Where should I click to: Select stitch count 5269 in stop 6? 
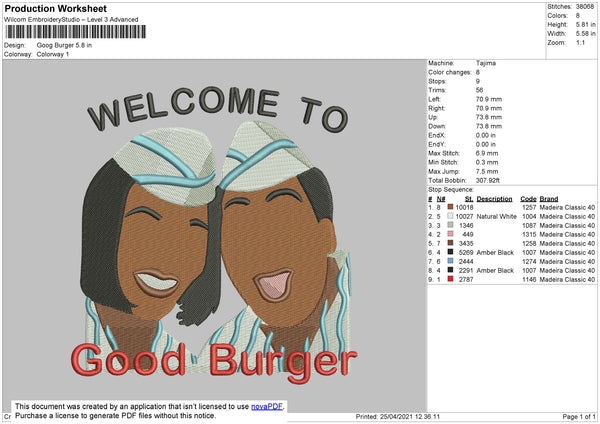pos(466,253)
